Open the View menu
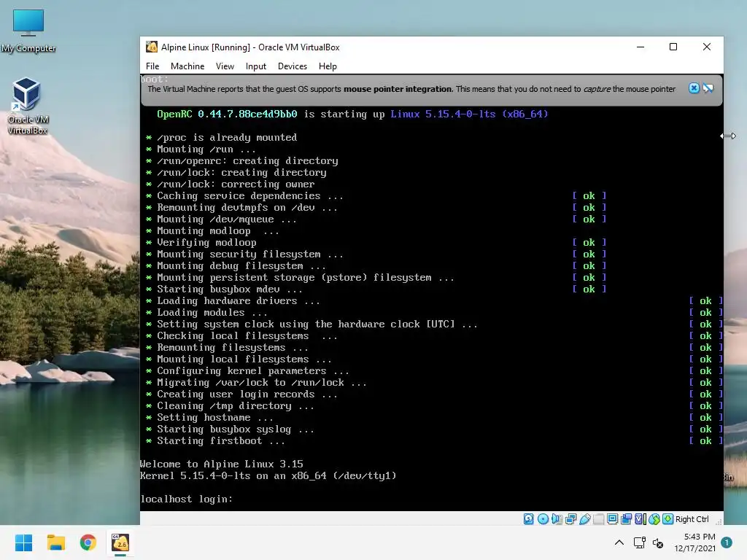747x560 pixels. (x=225, y=66)
